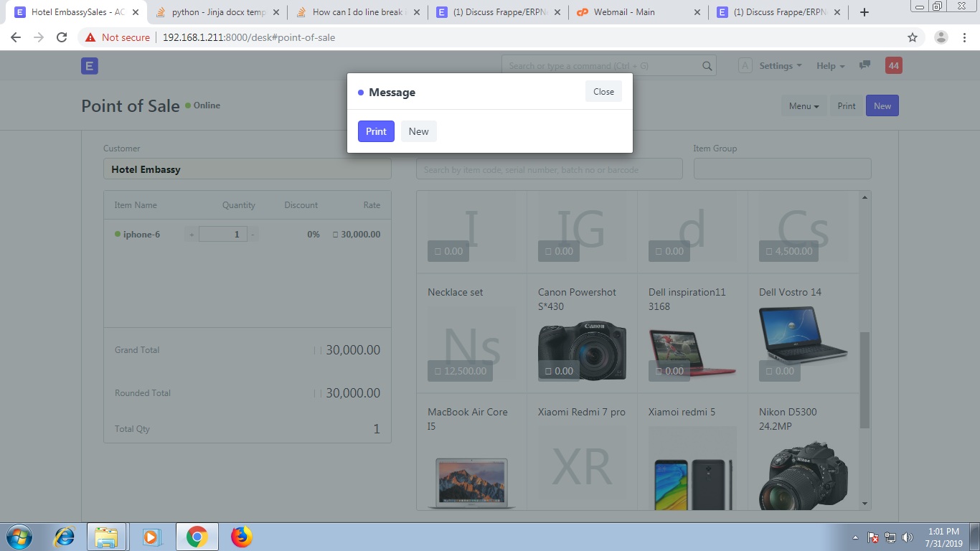Select the MacBook Air Core I5 item image
Image resolution: width=980 pixels, height=551 pixels.
pos(471,484)
